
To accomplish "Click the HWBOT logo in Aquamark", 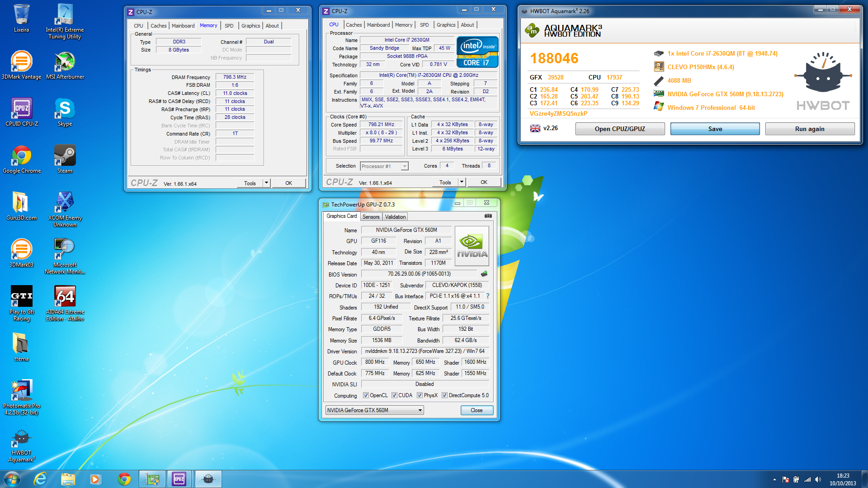I will (x=823, y=81).
